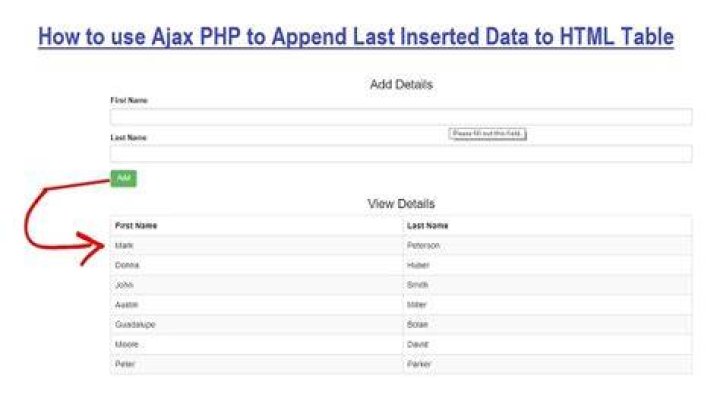Focus the Last Name input field
Viewport: 720px width, 407px height.
click(x=401, y=154)
